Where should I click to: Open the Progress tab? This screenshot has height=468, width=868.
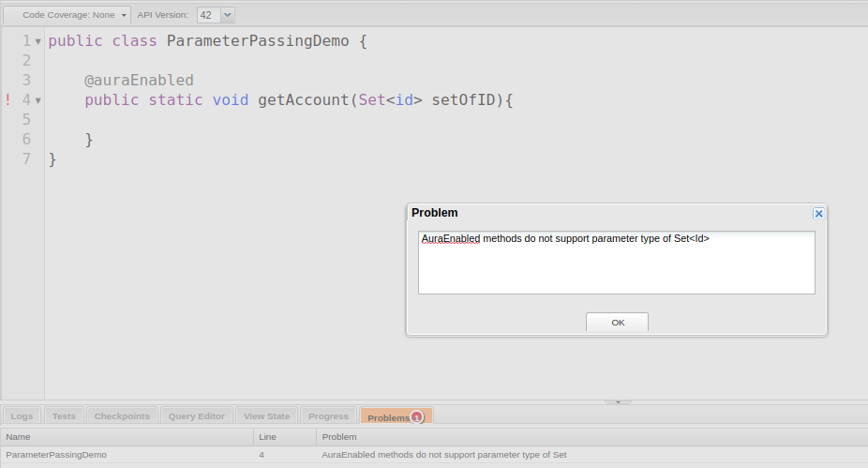pos(328,415)
